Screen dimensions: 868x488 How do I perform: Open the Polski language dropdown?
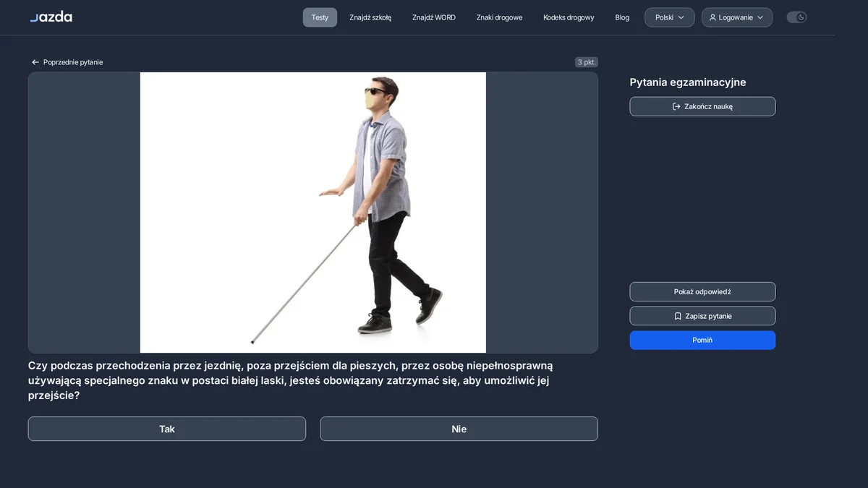[669, 17]
